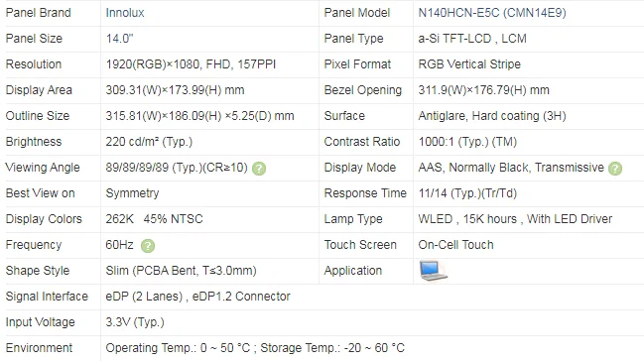The height and width of the screenshot is (361, 644).
Task: Click the help icon beside Viewing Angle
Action: (x=259, y=169)
